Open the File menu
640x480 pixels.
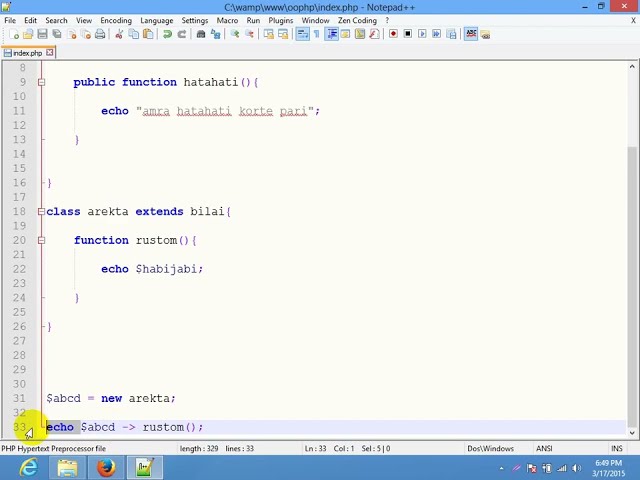pos(10,20)
